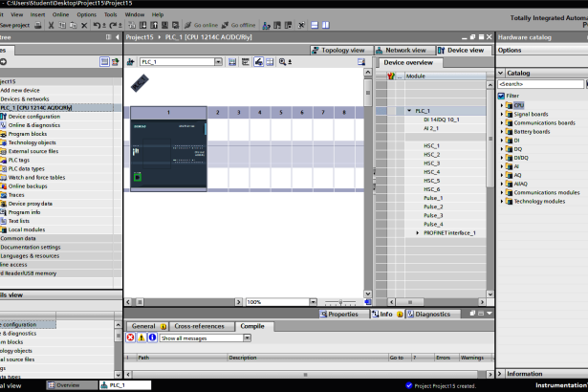The image size is (588, 392).
Task: Click the zoom magnifier icon in device view
Action: tap(281, 61)
